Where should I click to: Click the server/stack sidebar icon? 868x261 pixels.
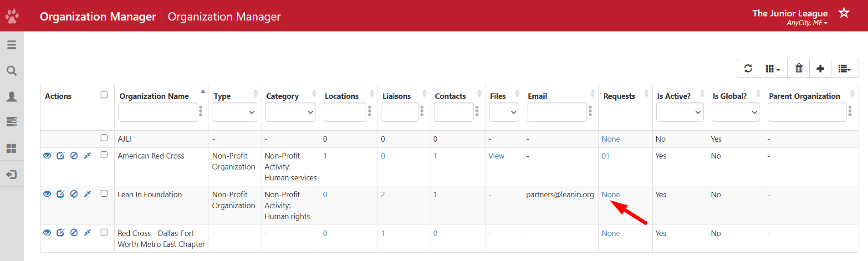[12, 122]
